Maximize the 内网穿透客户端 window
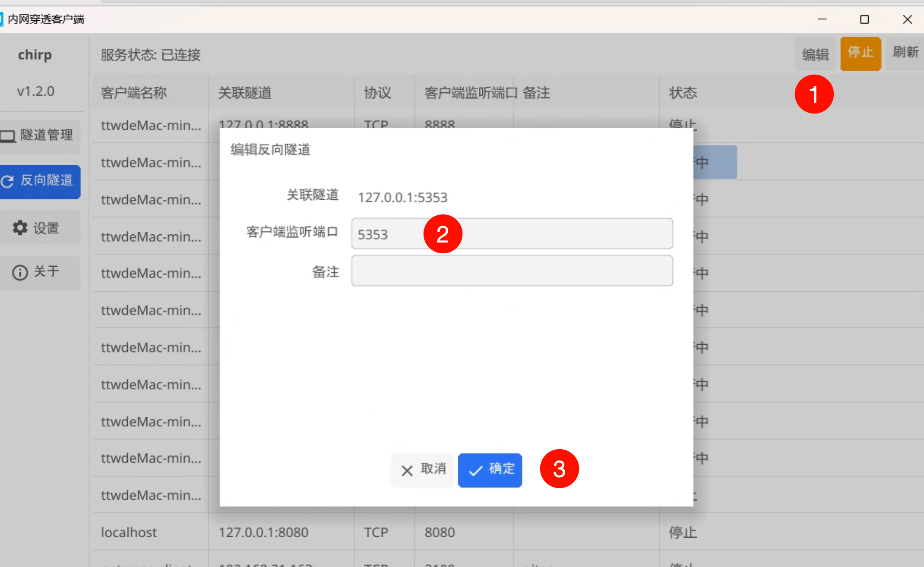 click(864, 19)
